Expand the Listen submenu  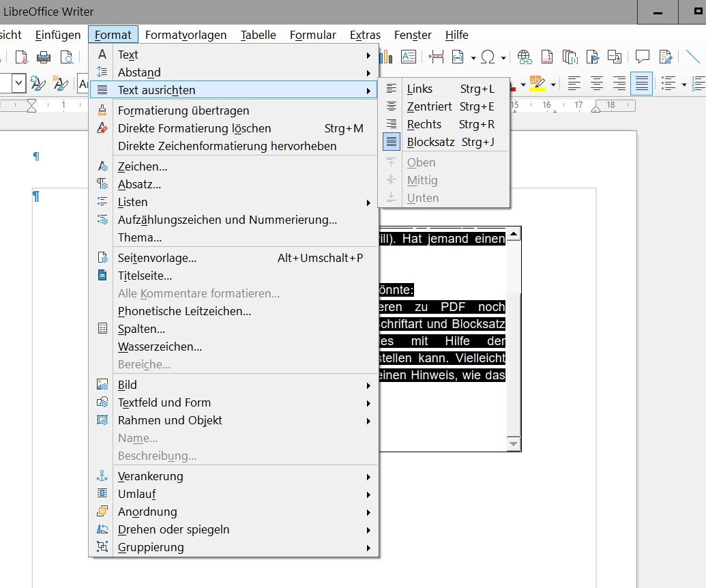234,202
